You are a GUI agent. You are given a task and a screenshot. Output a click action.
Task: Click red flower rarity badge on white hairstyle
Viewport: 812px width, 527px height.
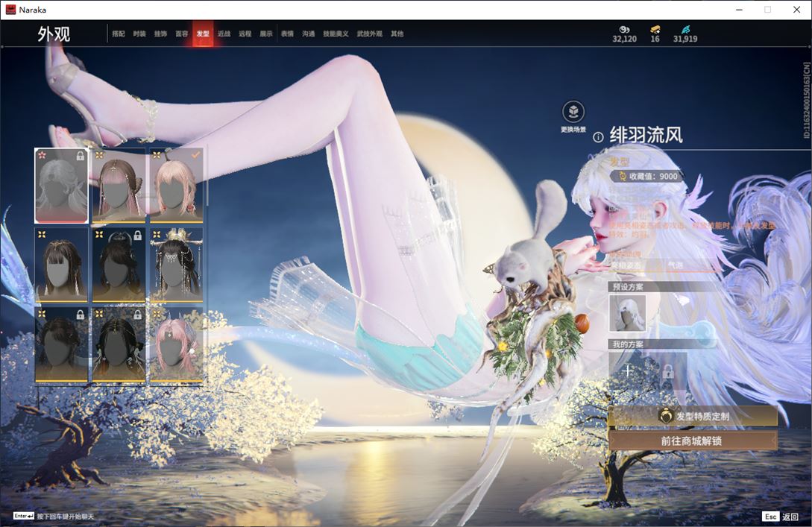click(x=42, y=155)
